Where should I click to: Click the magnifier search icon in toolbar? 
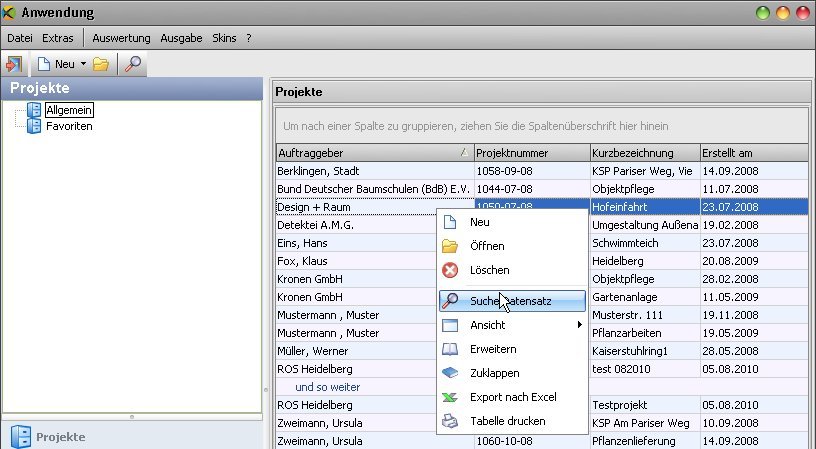[132, 64]
